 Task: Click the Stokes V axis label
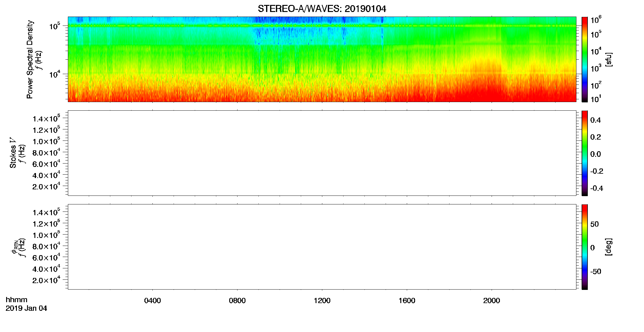pos(13,153)
